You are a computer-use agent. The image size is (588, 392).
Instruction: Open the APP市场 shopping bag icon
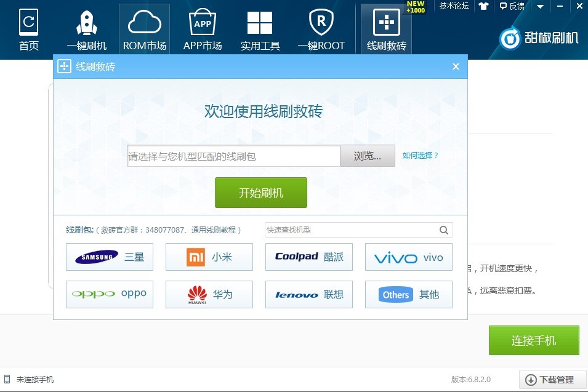(x=203, y=30)
